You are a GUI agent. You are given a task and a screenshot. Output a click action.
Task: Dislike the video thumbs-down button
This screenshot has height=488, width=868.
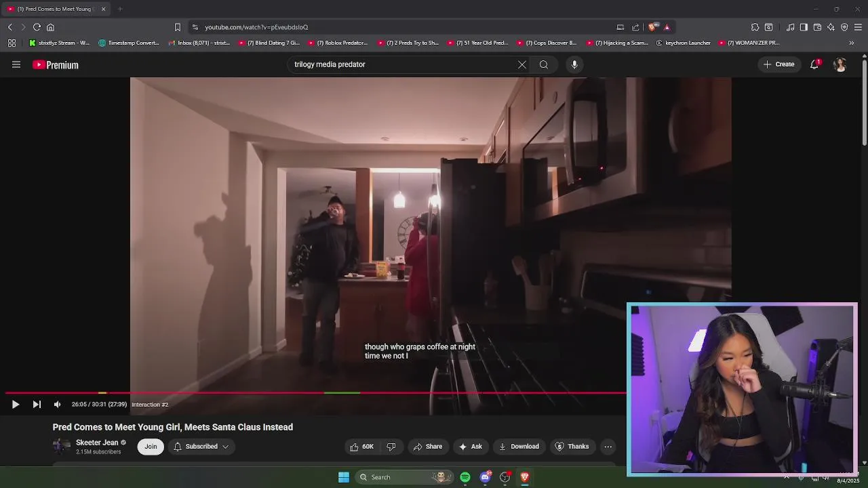point(391,447)
